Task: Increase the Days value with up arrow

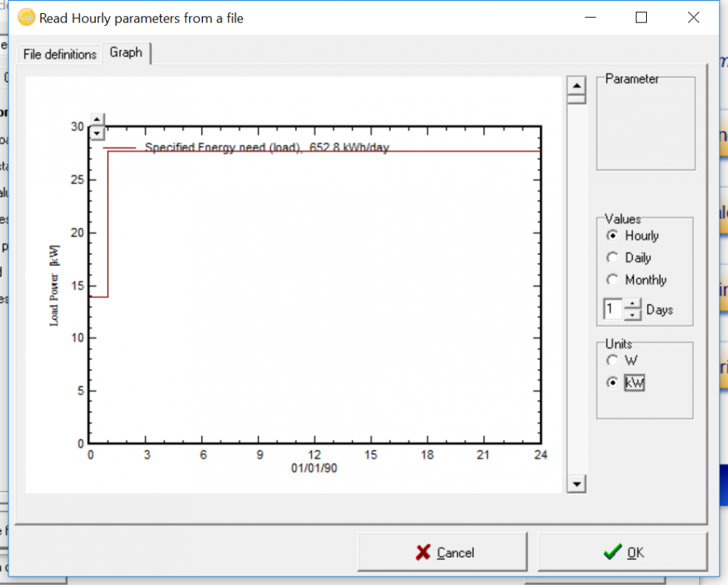Action: [634, 304]
